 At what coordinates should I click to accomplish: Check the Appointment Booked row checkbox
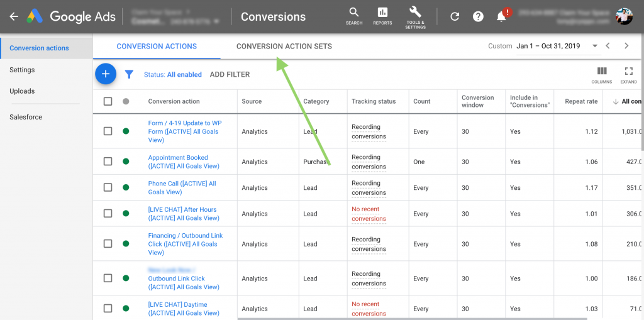tap(108, 162)
